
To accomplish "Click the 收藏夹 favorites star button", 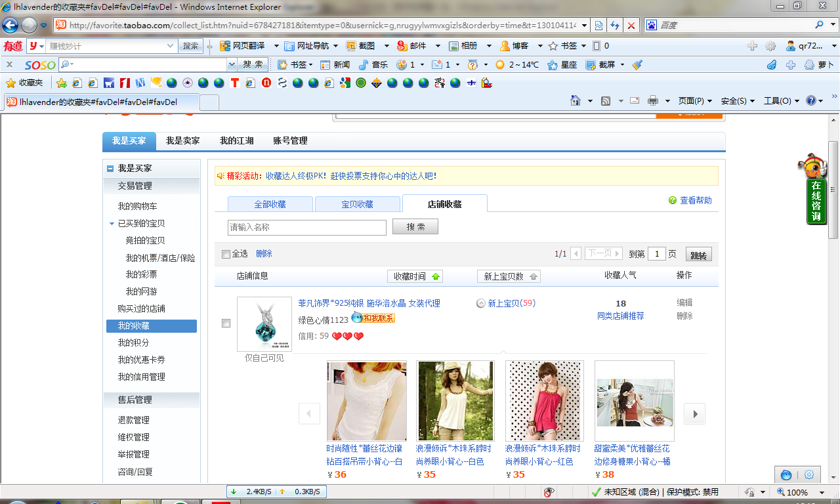I will point(24,83).
